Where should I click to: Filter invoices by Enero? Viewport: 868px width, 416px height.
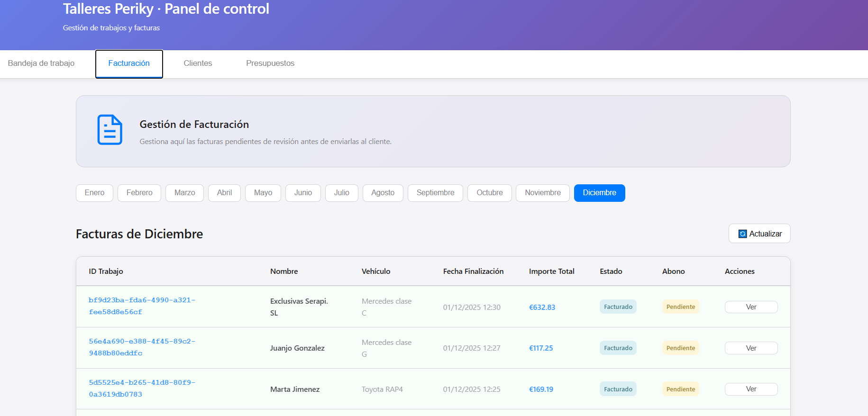94,193
